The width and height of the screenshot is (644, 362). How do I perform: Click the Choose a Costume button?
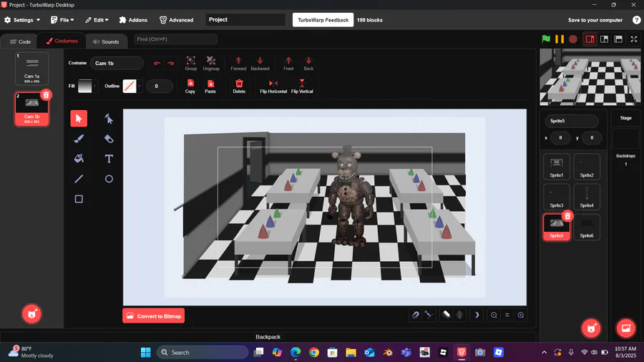31,314
